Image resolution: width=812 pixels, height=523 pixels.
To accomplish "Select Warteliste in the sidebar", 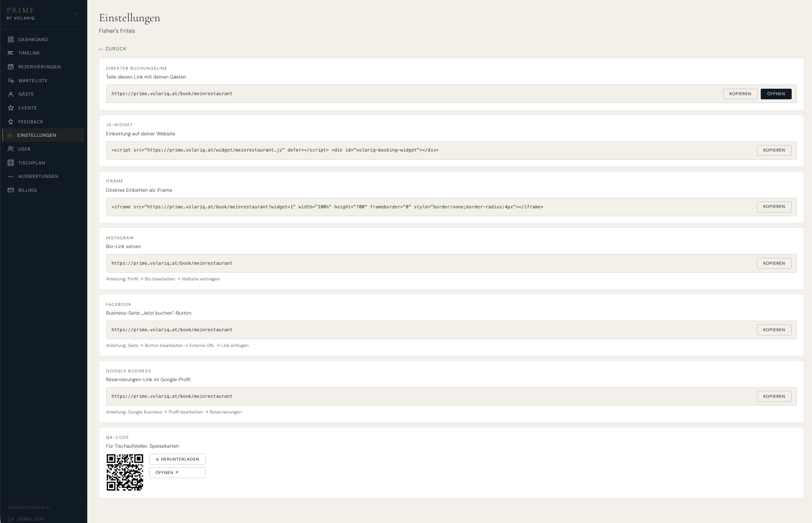I will [x=43, y=81].
